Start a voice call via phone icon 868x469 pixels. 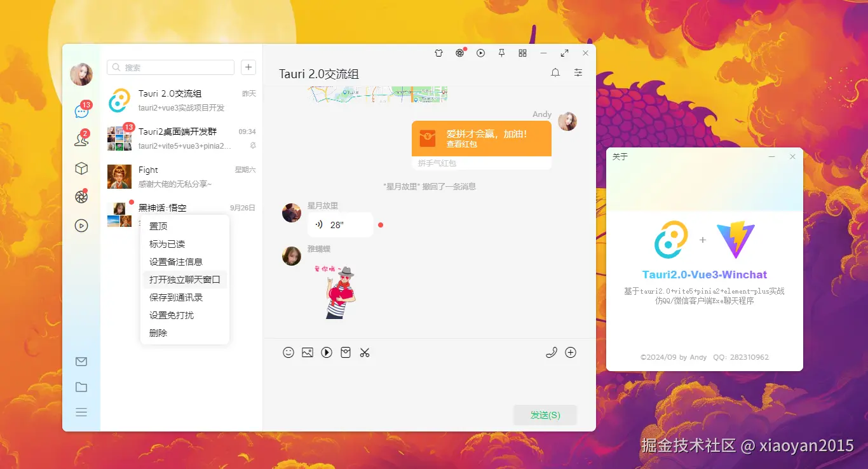tap(552, 352)
